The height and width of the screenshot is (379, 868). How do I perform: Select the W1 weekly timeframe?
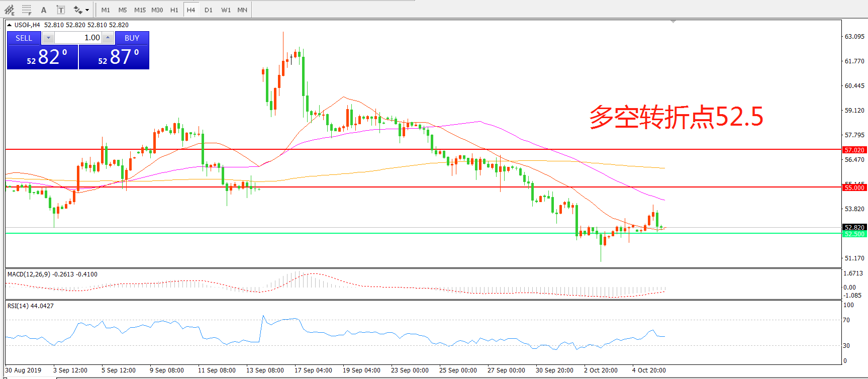[226, 10]
